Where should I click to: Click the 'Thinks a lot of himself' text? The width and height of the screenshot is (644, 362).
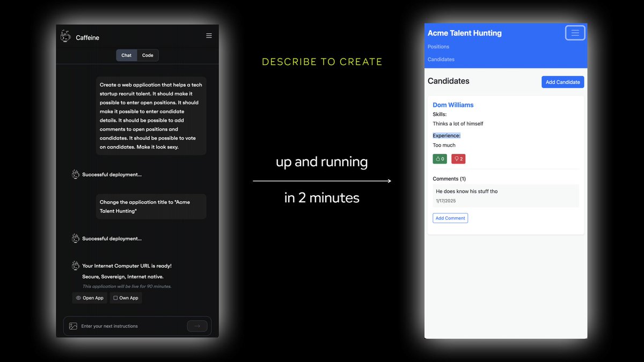(x=458, y=124)
